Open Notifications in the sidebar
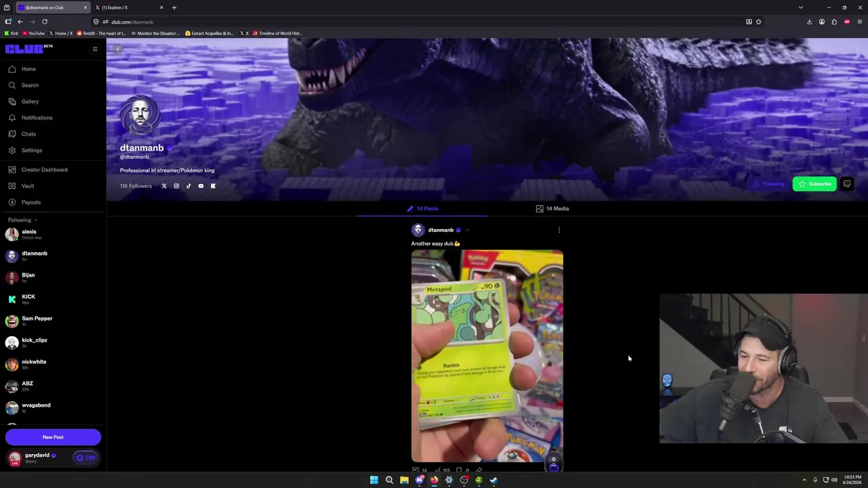 point(31,118)
